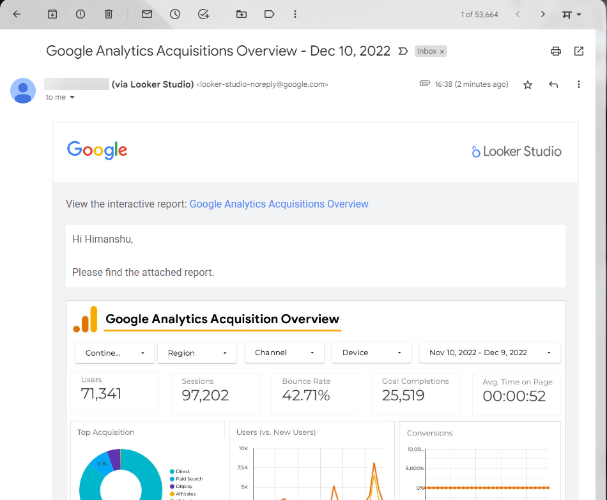Screen dimensions: 607x500
Task: Click the Looker Studio logo
Action: point(516,151)
